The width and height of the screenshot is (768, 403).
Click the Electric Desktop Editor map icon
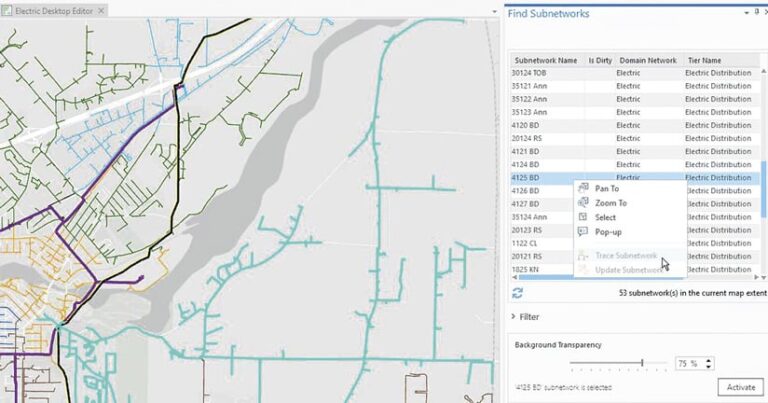coord(6,10)
